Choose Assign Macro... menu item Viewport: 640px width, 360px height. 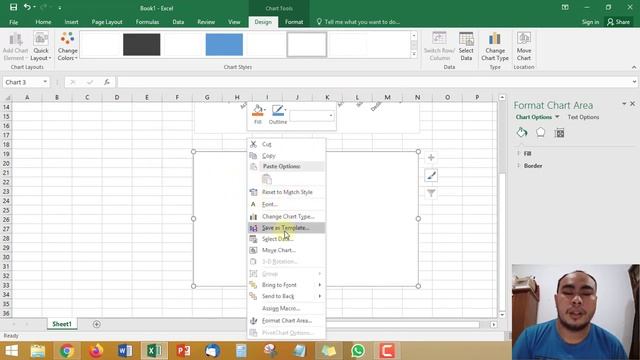[x=287, y=308]
